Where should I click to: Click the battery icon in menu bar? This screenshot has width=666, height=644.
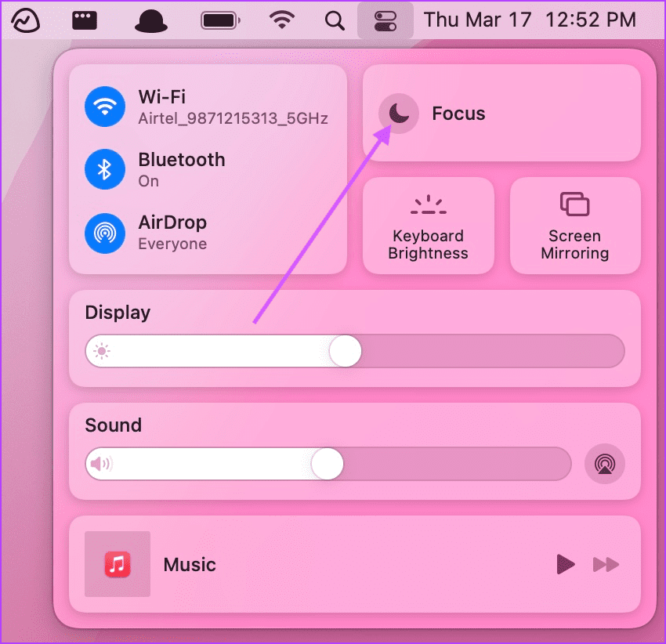click(x=221, y=20)
